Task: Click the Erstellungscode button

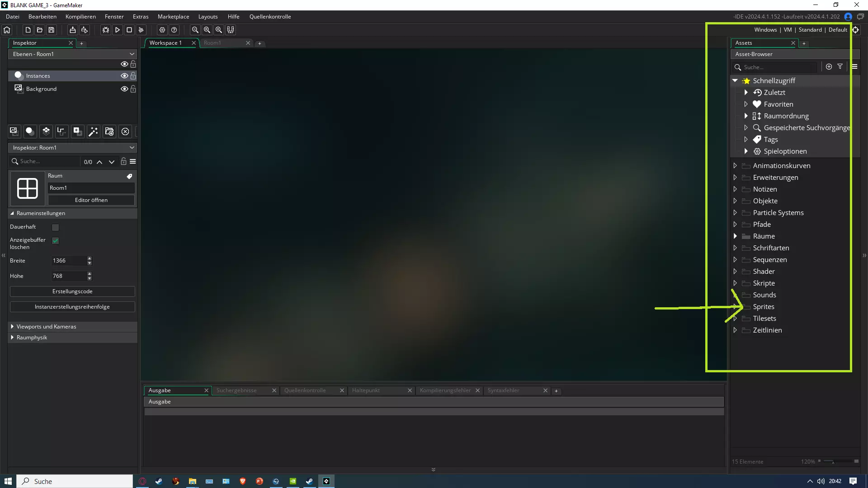Action: (72, 291)
